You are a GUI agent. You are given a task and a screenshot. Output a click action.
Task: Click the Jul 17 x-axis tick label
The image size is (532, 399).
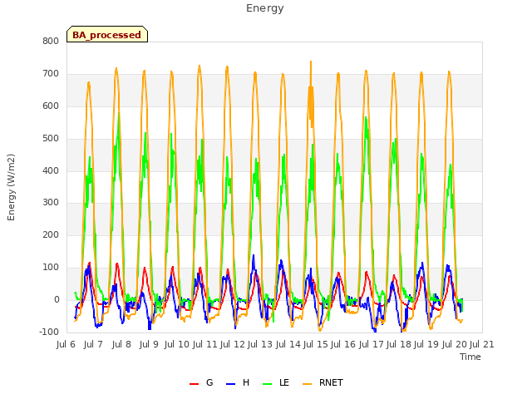pyautogui.click(x=372, y=344)
